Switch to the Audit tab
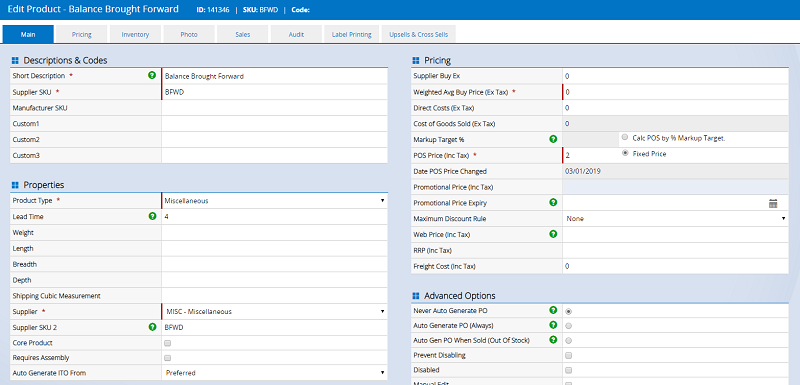The image size is (800, 385). pyautogui.click(x=296, y=34)
